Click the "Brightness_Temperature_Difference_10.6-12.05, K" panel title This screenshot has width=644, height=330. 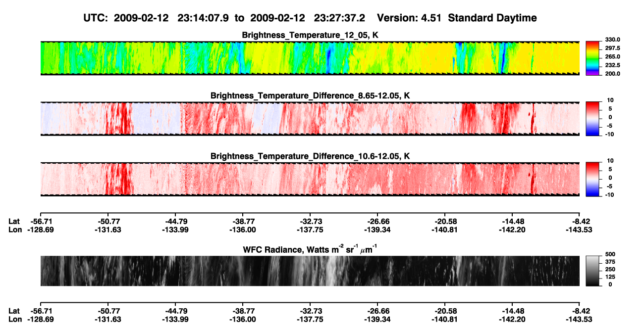tap(310, 156)
